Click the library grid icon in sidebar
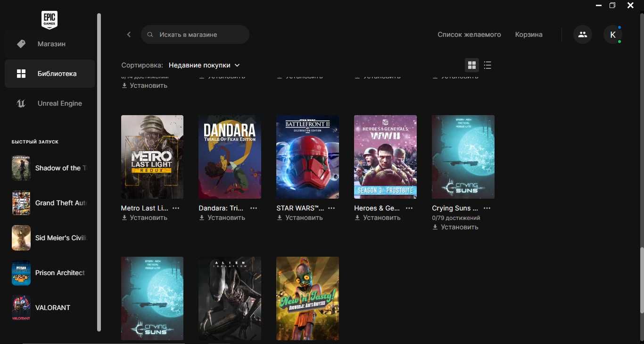 [21, 74]
